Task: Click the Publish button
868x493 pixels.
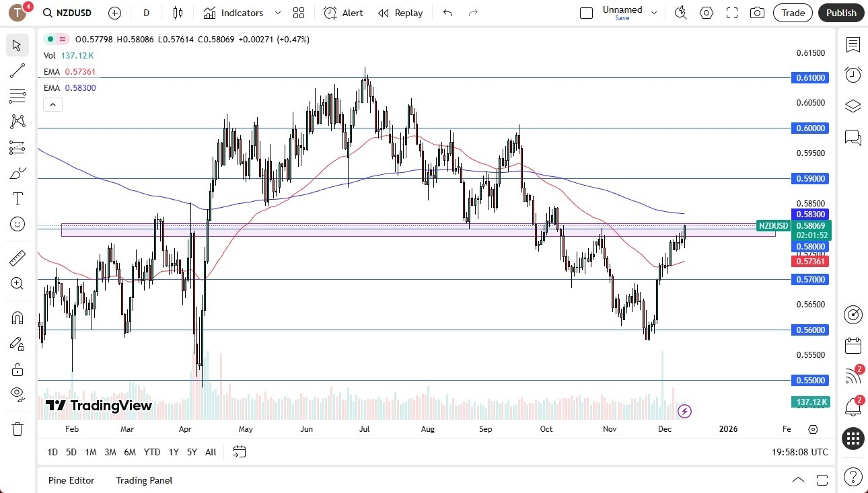Action: pyautogui.click(x=840, y=12)
